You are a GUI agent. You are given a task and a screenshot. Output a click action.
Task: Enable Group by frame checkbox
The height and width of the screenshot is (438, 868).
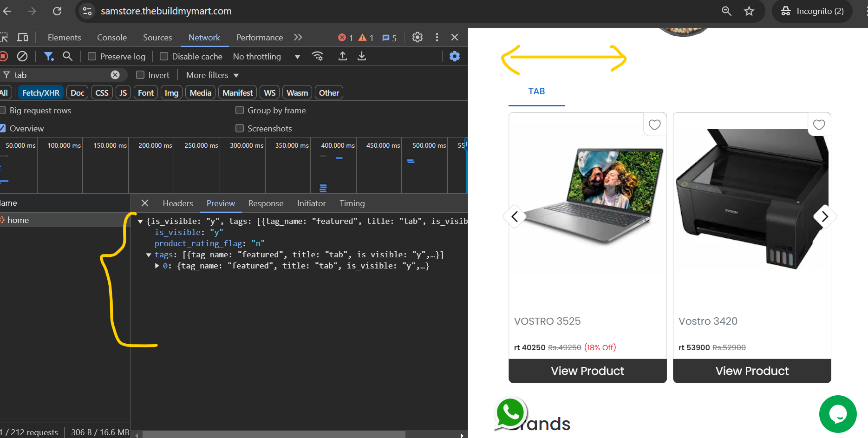click(240, 110)
